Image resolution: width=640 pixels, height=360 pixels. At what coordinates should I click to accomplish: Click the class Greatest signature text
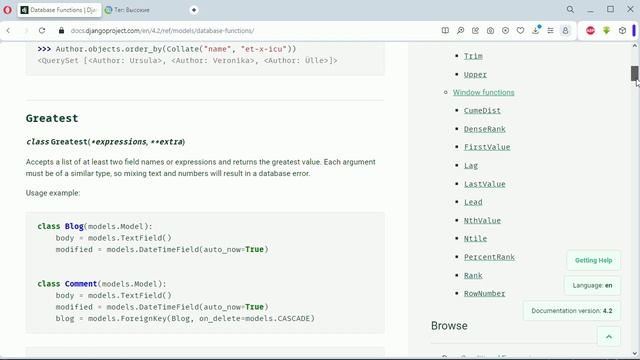point(105,142)
